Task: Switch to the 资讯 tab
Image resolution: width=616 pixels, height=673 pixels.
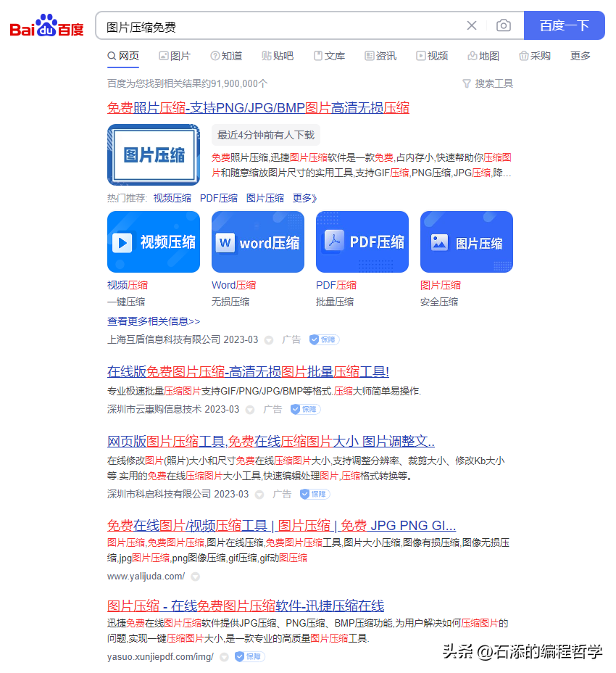Action: [x=380, y=57]
